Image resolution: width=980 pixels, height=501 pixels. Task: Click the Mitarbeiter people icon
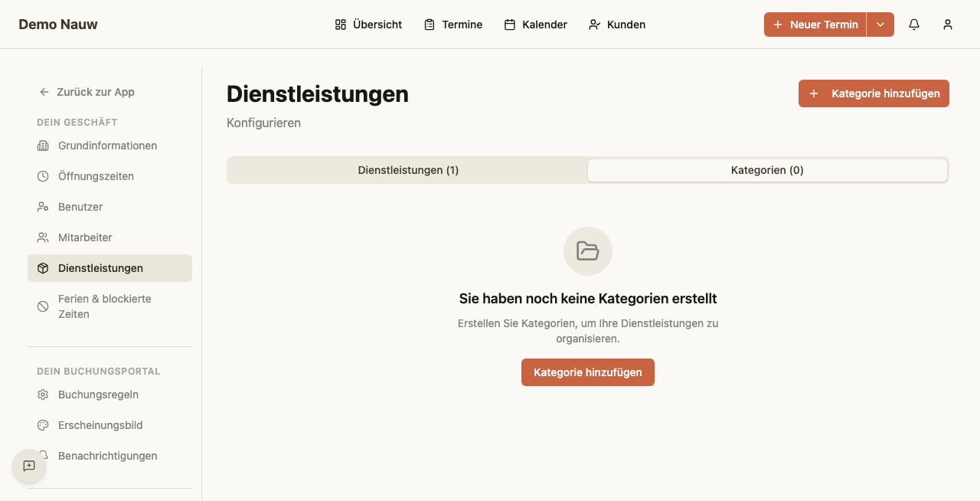tap(43, 237)
